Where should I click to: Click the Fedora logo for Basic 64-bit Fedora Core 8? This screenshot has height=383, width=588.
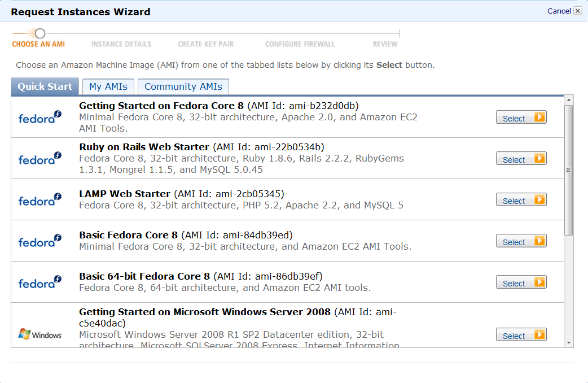tap(40, 282)
